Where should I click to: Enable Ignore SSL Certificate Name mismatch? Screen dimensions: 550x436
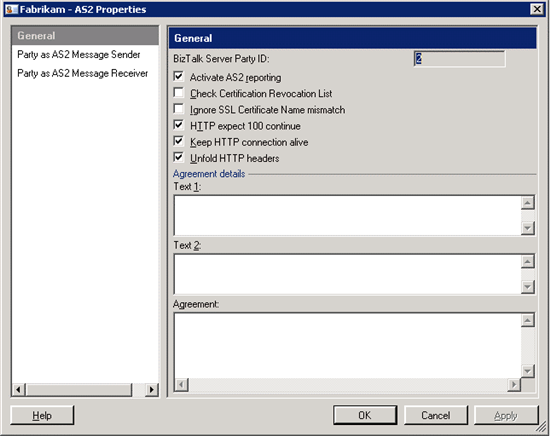(x=179, y=108)
